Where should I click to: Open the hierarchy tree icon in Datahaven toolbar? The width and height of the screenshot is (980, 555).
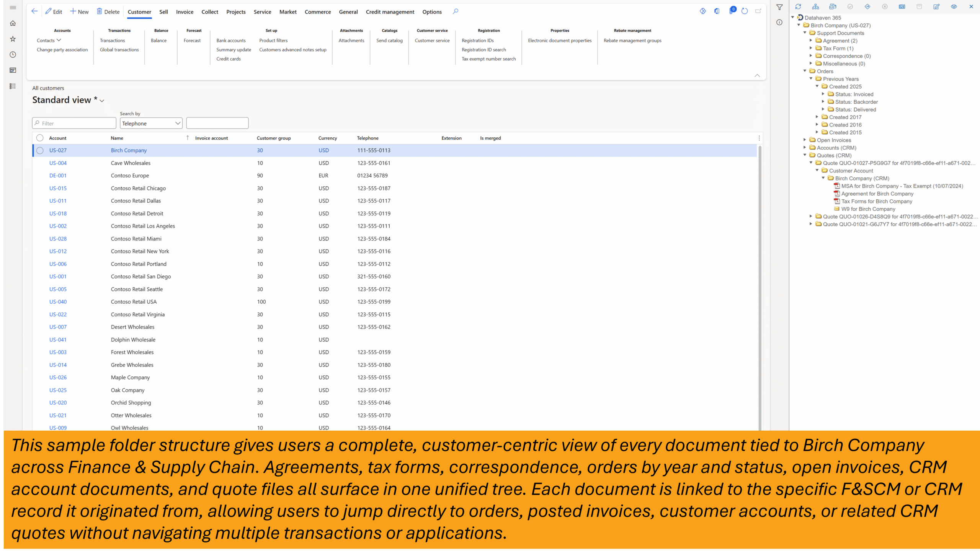pyautogui.click(x=815, y=7)
